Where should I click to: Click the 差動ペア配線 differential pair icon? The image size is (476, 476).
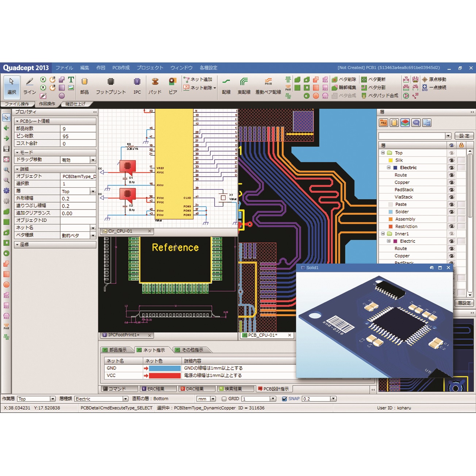[268, 82]
